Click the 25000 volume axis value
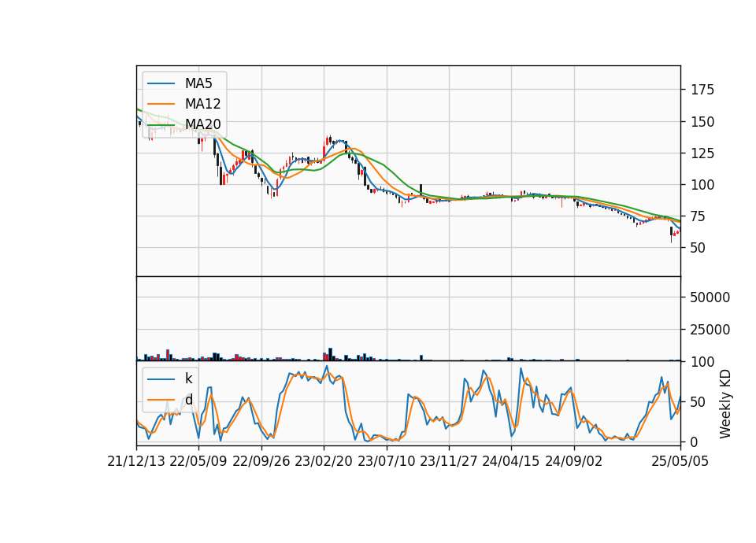 [710, 330]
